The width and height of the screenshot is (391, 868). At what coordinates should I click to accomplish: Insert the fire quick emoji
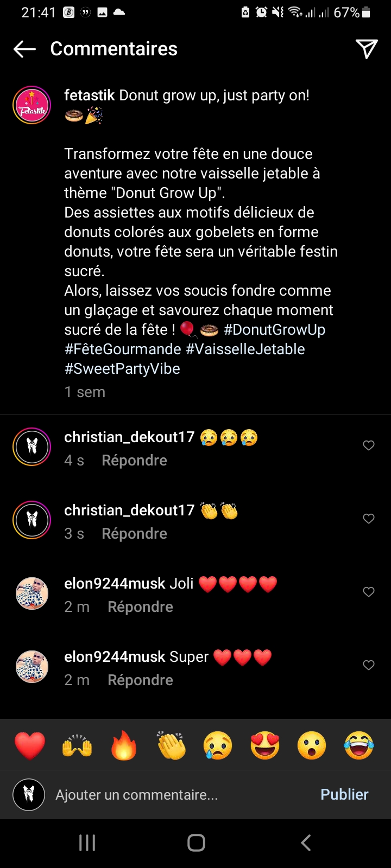pyautogui.click(x=124, y=745)
